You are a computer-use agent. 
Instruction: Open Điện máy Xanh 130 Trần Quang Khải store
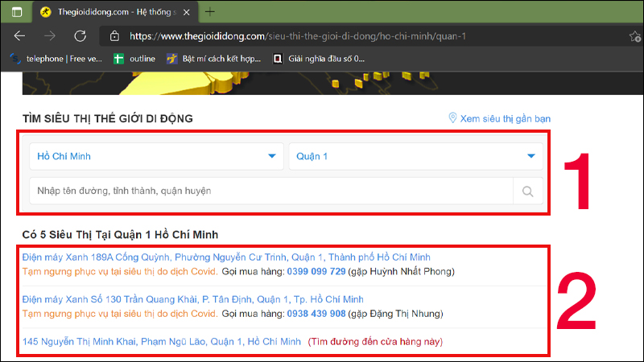tap(193, 299)
